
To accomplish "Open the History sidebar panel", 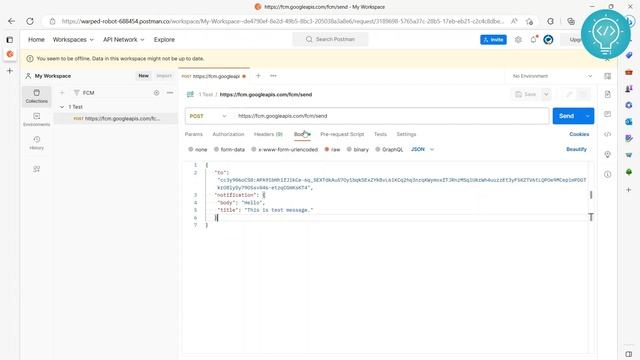I will pyautogui.click(x=37, y=143).
